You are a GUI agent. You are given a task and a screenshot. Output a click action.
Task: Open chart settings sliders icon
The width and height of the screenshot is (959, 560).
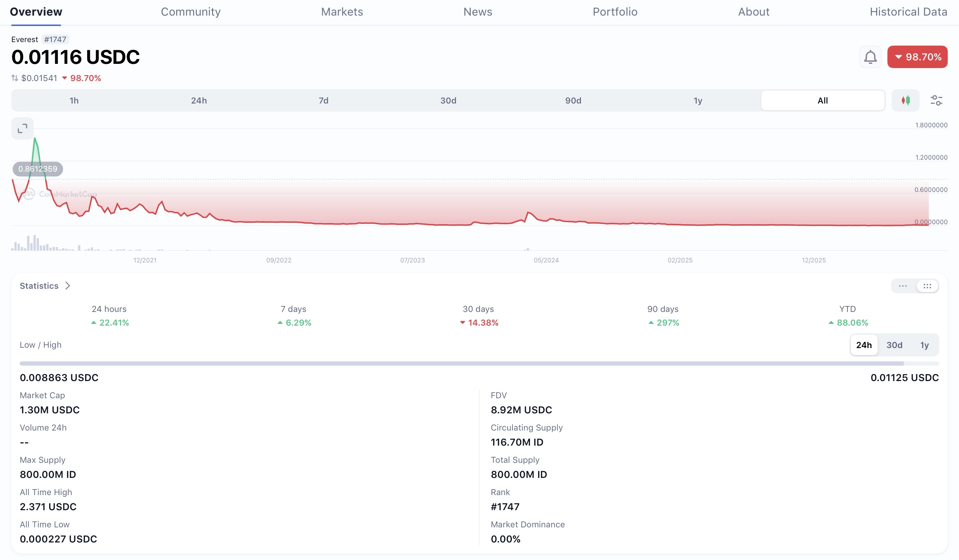[x=936, y=100]
